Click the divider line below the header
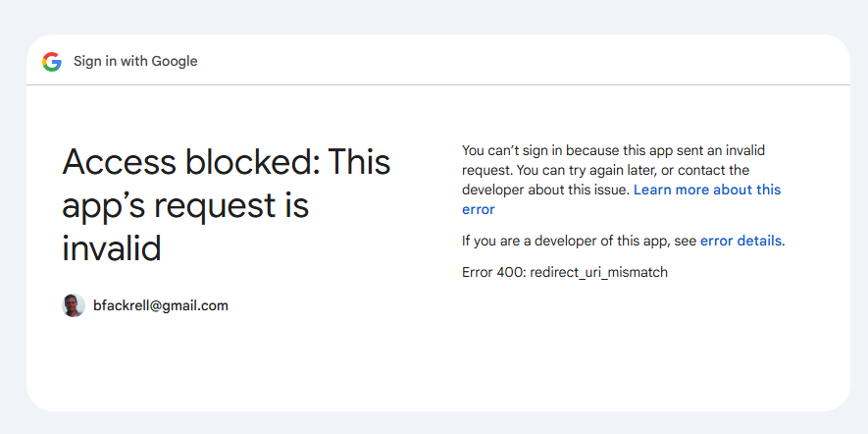 pos(437,85)
